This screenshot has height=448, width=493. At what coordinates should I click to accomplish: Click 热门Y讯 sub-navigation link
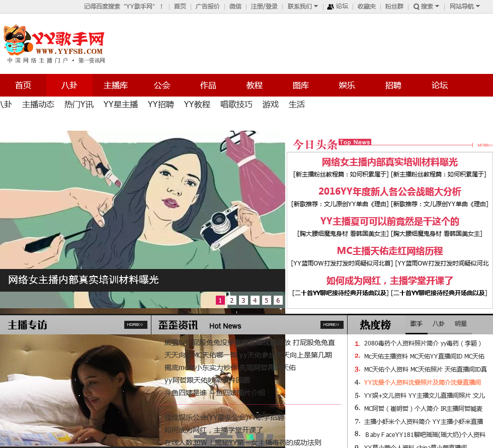(x=79, y=104)
